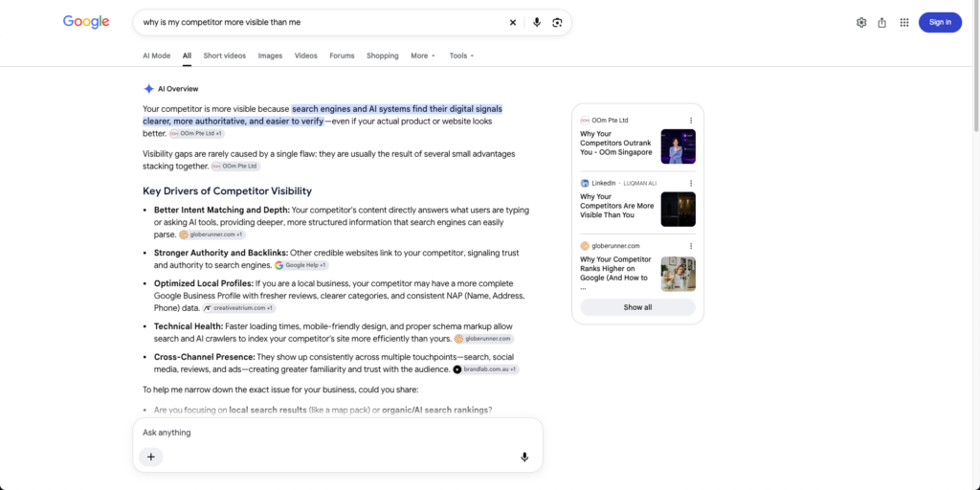Open more options for globerunner.com card
This screenshot has height=490, width=980.
[x=691, y=246]
